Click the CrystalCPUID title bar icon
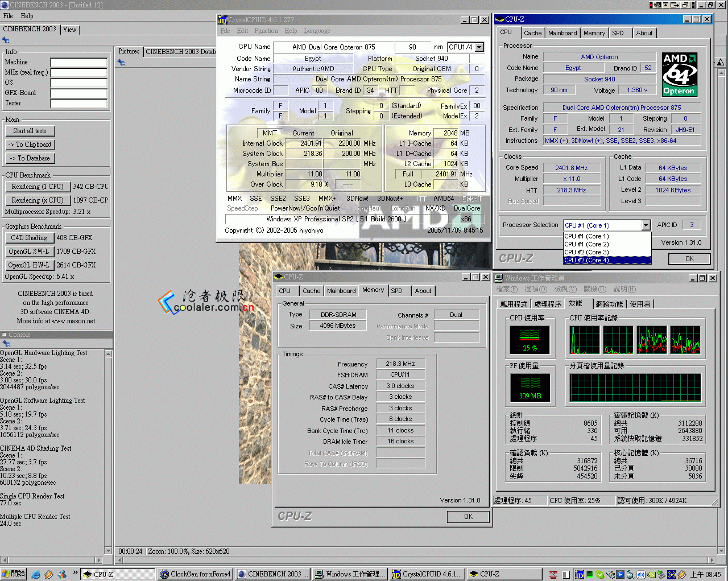 (x=223, y=20)
